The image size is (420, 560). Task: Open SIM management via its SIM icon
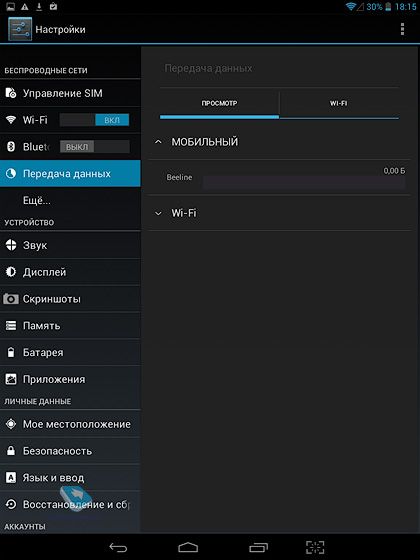point(11,93)
